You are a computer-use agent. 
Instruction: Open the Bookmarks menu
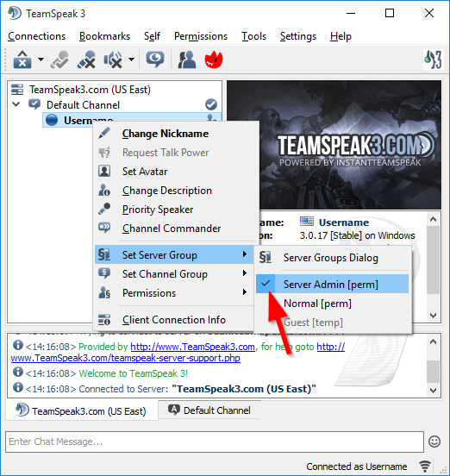coord(104,36)
